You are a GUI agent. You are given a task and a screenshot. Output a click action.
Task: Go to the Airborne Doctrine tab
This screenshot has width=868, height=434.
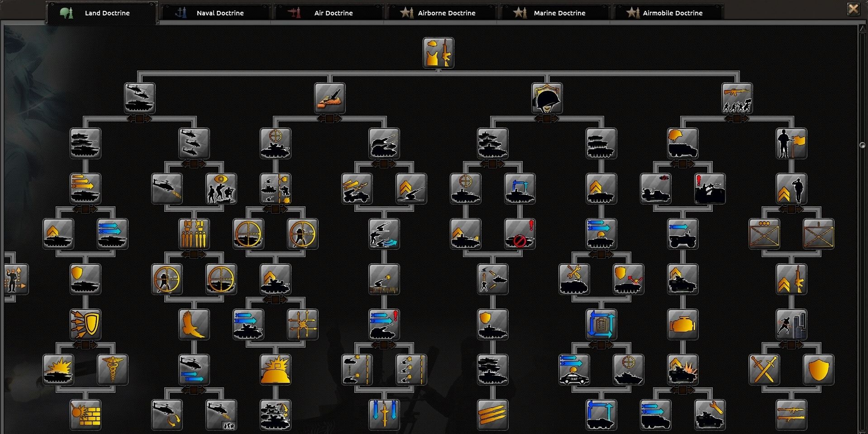click(442, 13)
